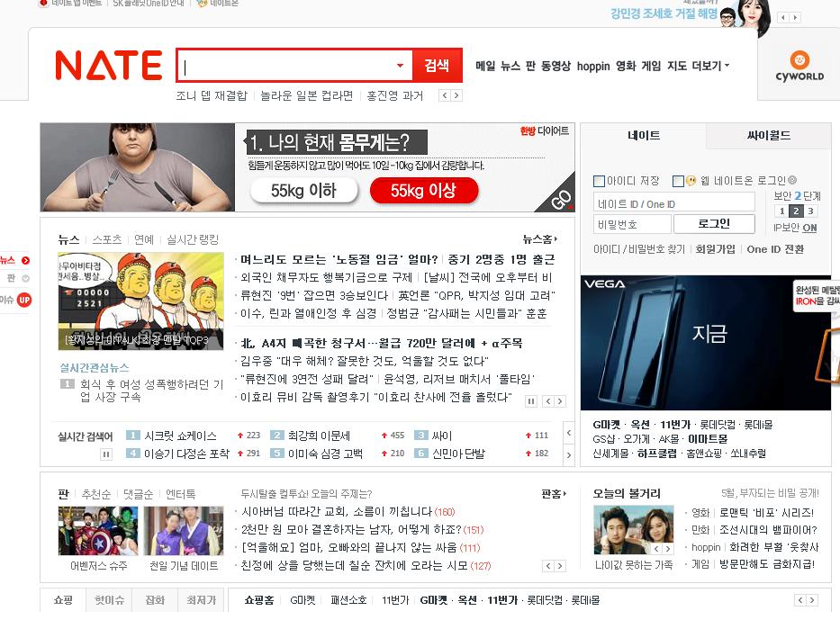This screenshot has width=840, height=629.
Task: Show previous realtime search keywords
Action: (569, 433)
